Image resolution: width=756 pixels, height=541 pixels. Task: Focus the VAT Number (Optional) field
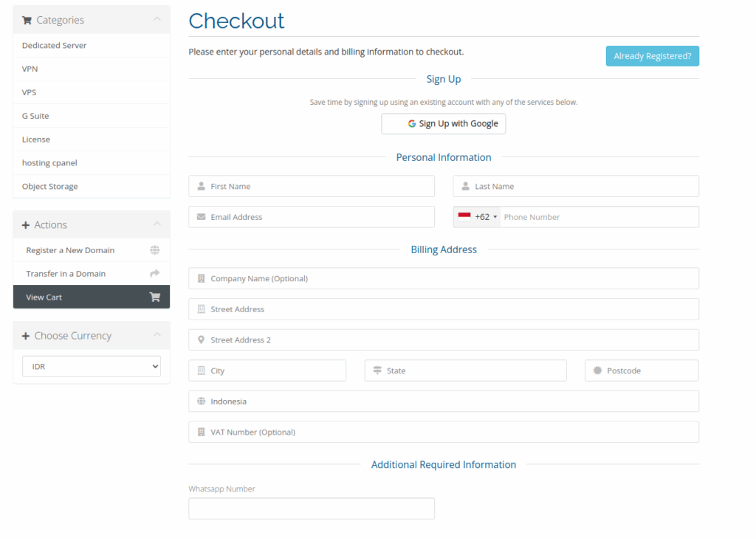click(444, 432)
